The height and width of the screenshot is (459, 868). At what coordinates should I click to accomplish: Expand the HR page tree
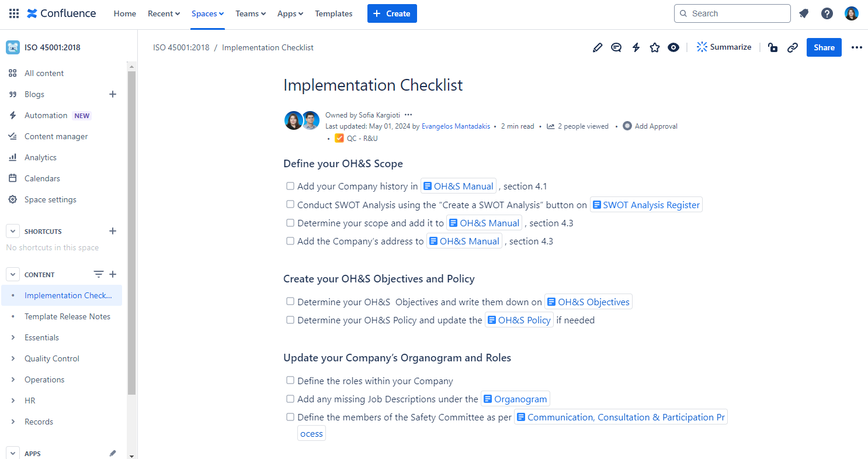(x=13, y=401)
